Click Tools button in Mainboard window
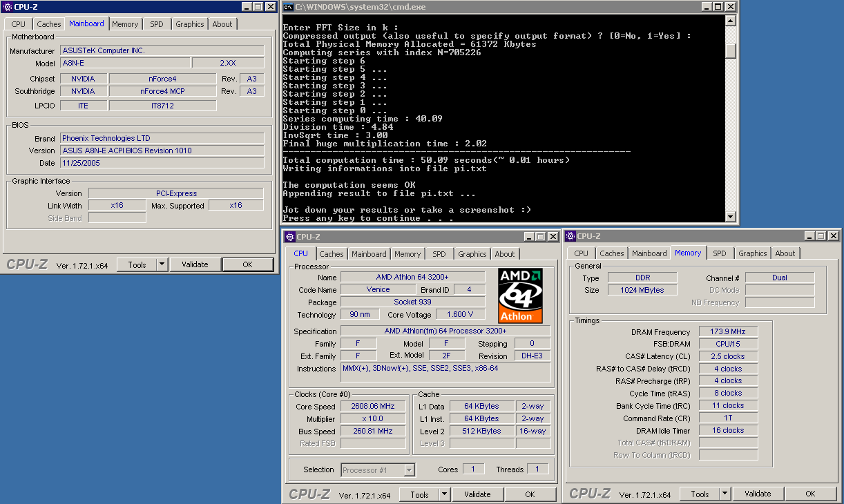 [x=137, y=264]
